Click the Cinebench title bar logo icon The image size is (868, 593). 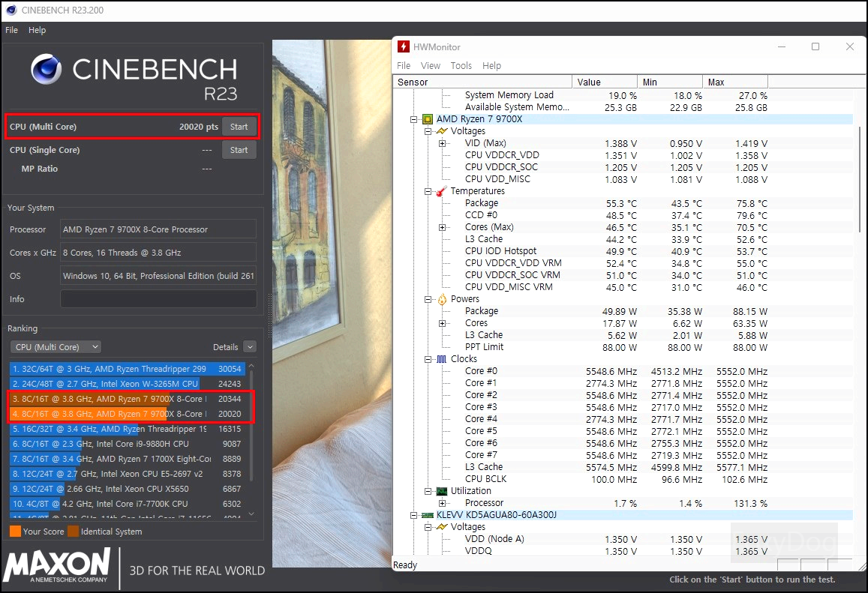pyautogui.click(x=11, y=10)
